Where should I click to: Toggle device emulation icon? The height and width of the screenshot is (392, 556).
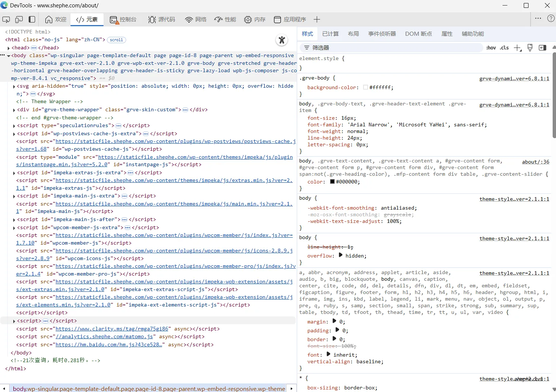(x=19, y=20)
